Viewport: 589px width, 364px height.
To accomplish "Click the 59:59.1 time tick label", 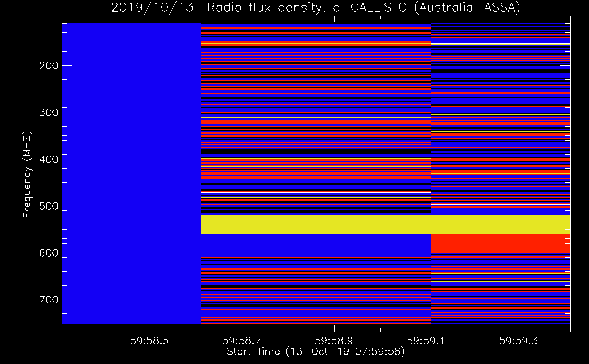I will click(426, 341).
